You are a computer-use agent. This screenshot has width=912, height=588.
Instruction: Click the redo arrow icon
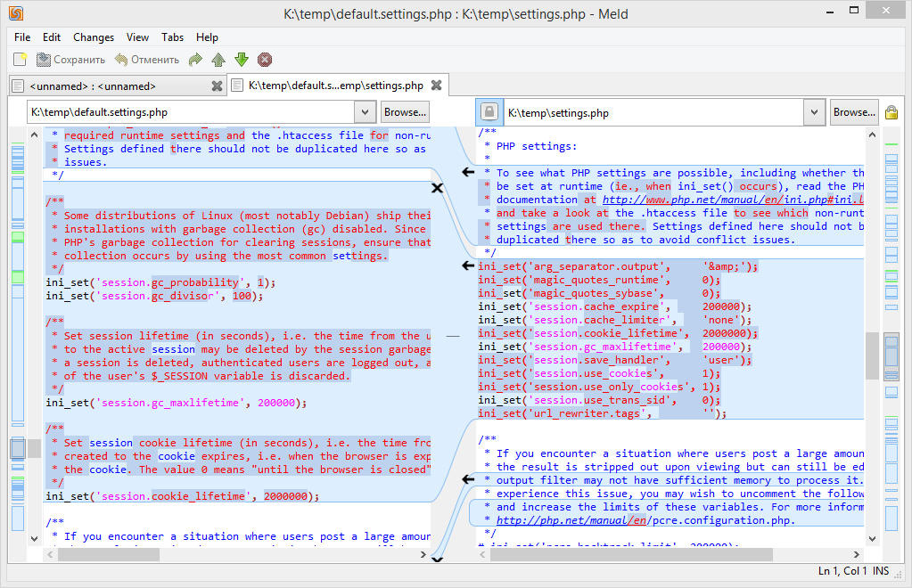pos(195,60)
